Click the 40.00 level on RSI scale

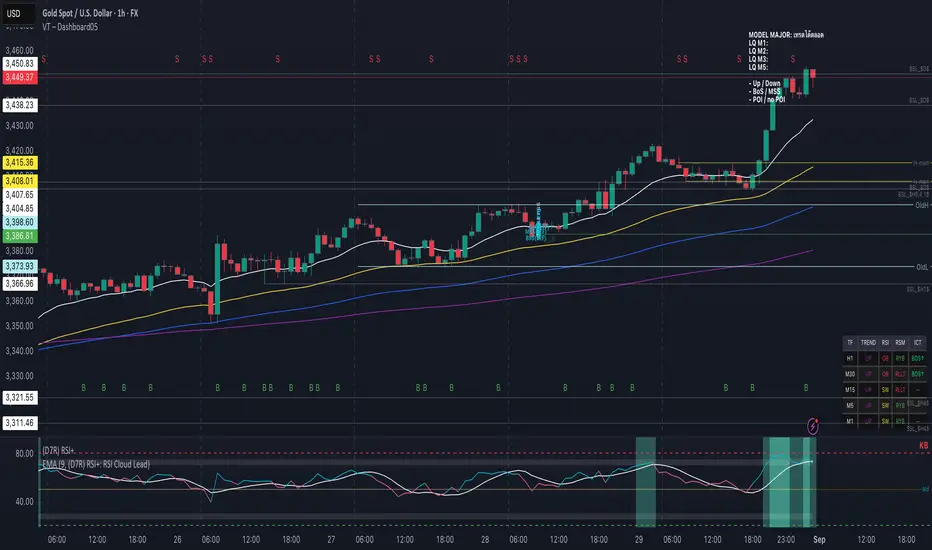coord(24,501)
